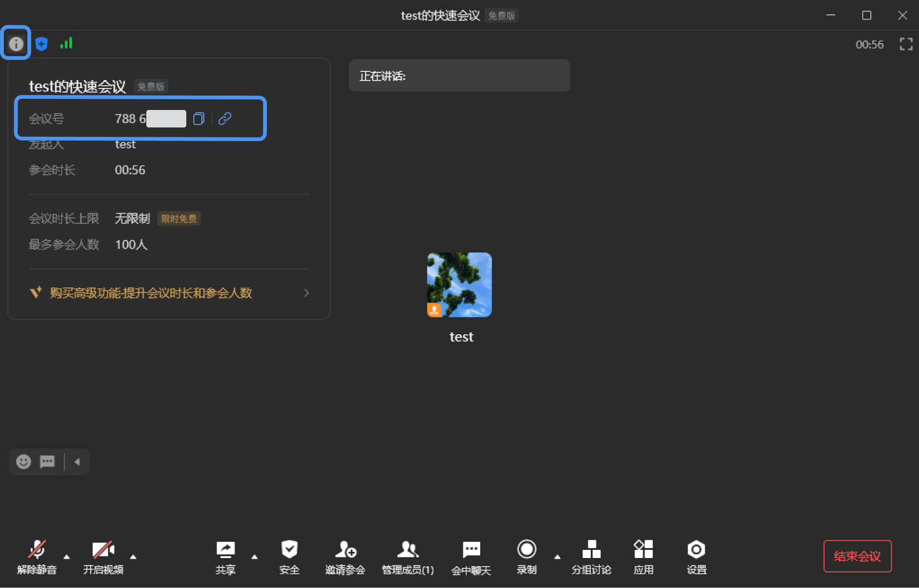The height and width of the screenshot is (588, 919).
Task: Turn on the video camera
Action: [x=103, y=556]
